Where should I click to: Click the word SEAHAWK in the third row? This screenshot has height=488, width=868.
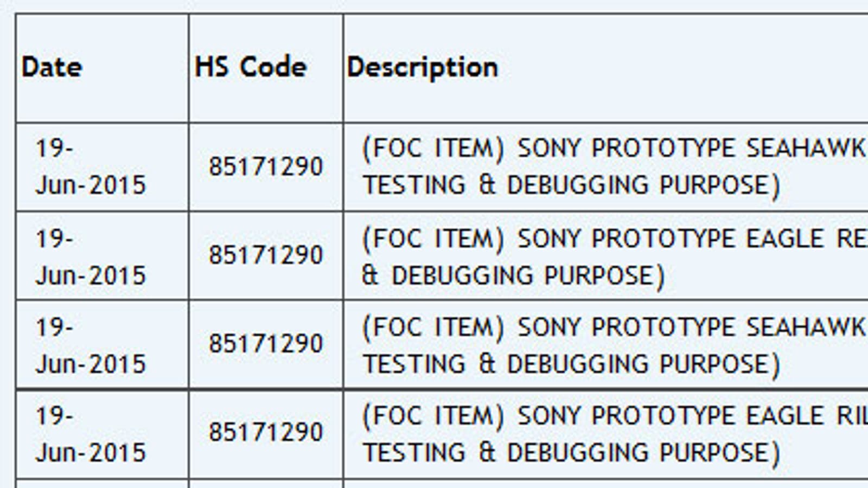(x=805, y=328)
